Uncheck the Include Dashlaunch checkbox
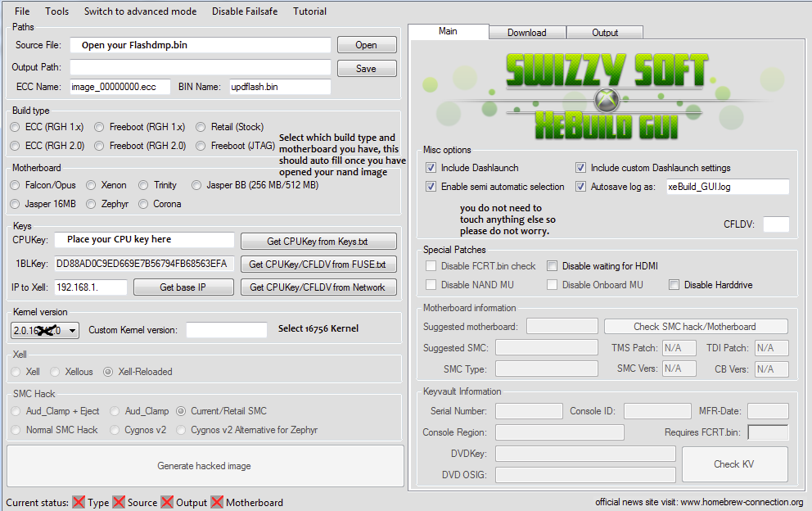Image resolution: width=812 pixels, height=511 pixels. pyautogui.click(x=431, y=168)
